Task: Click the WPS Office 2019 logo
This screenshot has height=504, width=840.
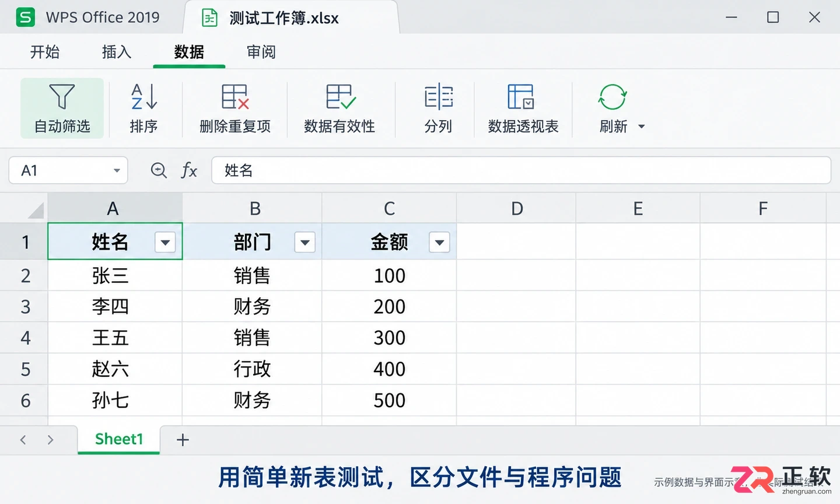Action: [x=25, y=17]
